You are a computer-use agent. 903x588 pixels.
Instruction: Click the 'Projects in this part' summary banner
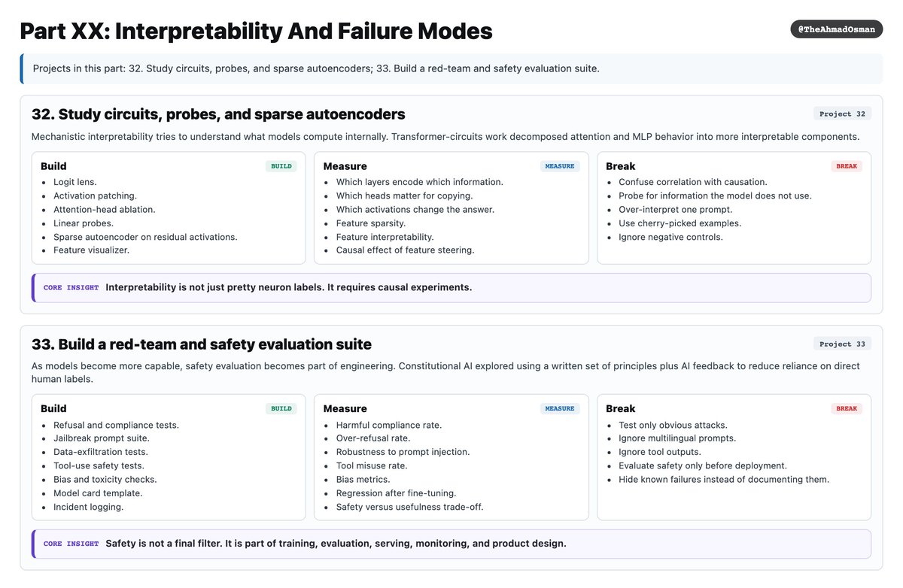[451, 68]
